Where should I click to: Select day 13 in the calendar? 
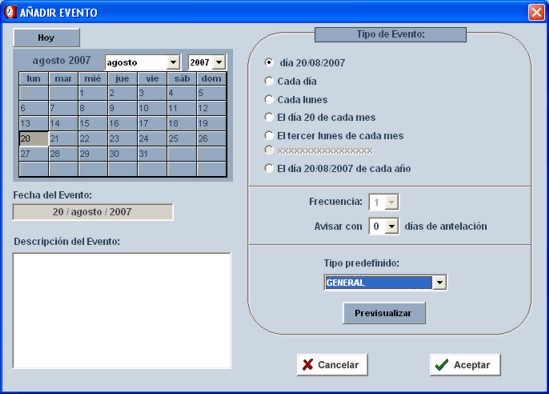34,123
